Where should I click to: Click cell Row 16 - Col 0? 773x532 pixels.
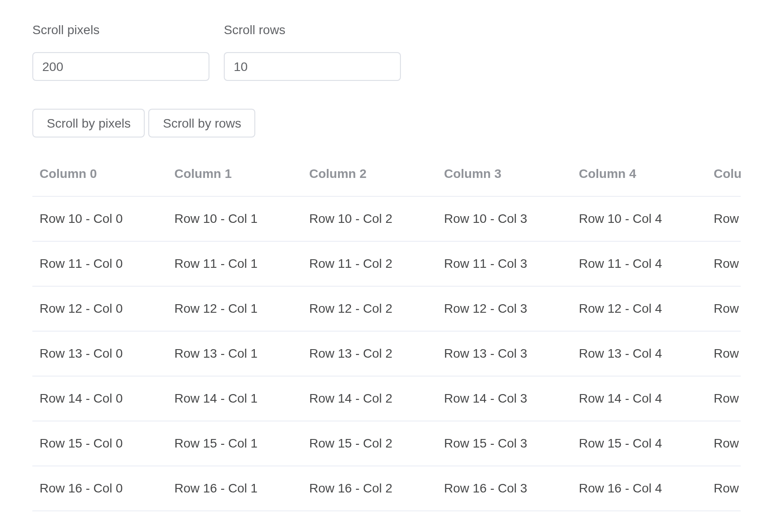coord(100,488)
